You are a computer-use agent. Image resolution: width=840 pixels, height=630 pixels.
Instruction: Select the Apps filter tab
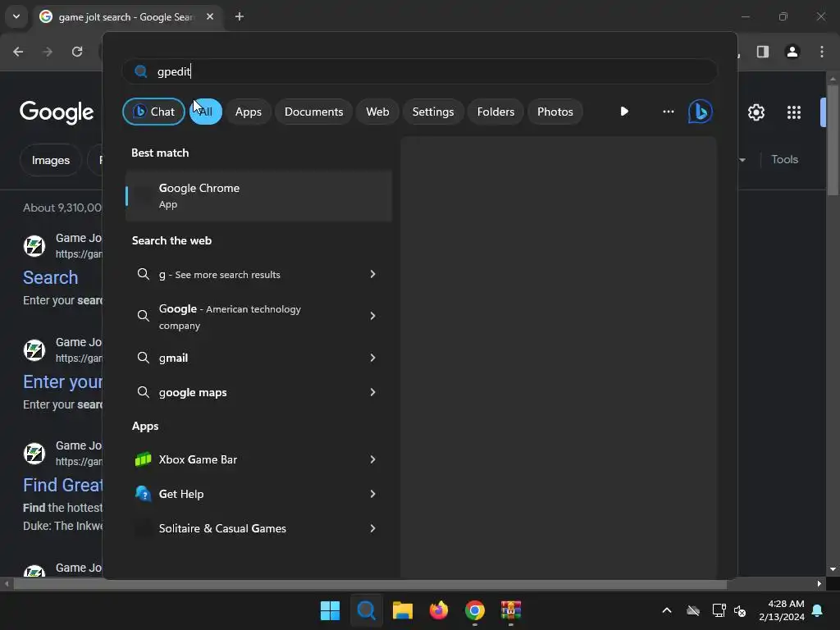(x=248, y=112)
